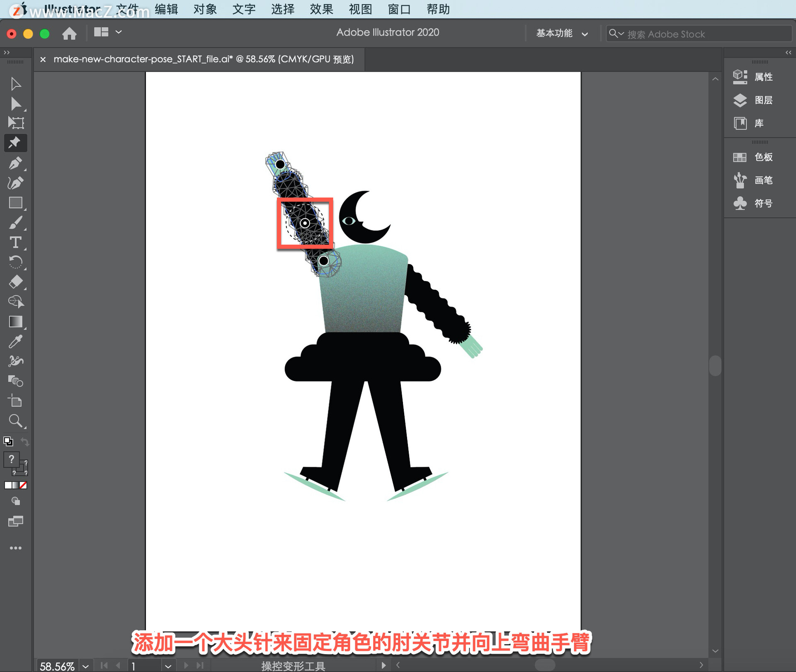
Task: Select the make-new-character-pose_START_file.ai tab
Action: (204, 59)
